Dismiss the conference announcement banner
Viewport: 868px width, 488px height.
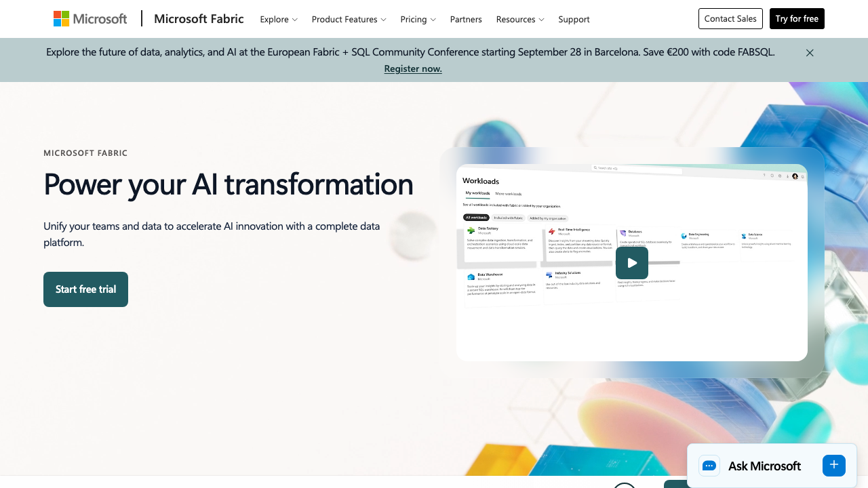[x=810, y=53]
